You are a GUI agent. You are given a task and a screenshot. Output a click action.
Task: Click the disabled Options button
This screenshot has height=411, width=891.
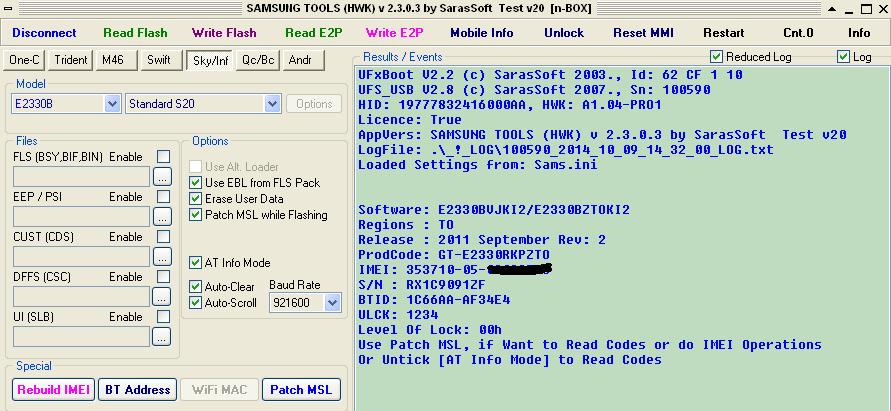pos(314,104)
